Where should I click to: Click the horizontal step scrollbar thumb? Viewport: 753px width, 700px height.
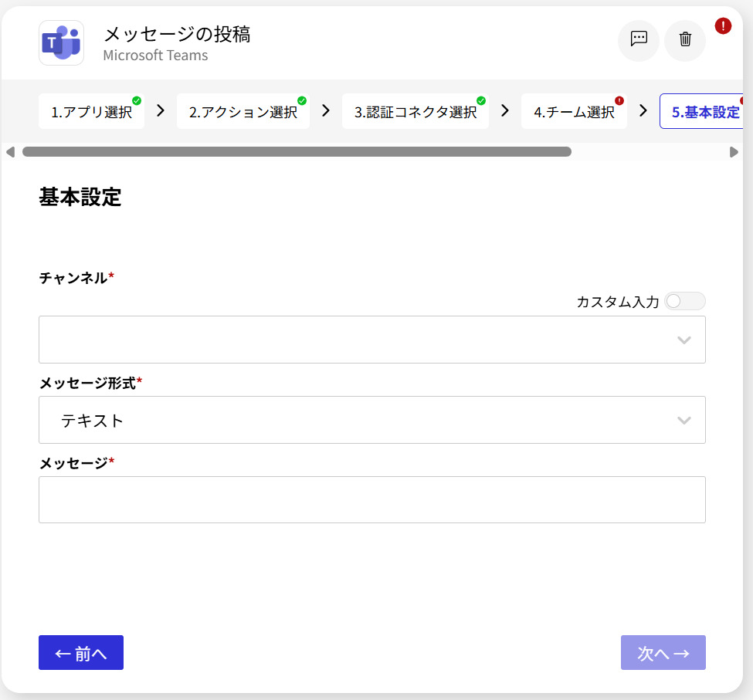[297, 152]
